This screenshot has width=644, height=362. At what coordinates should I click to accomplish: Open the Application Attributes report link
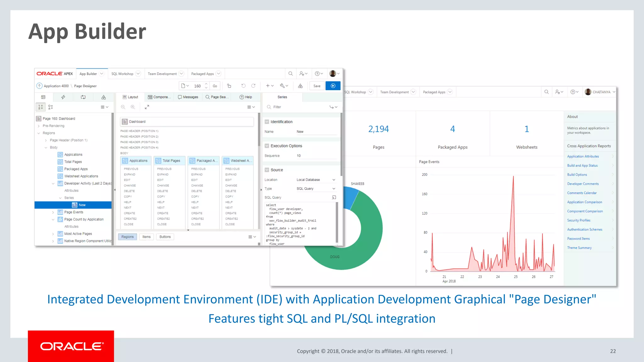click(x=583, y=156)
